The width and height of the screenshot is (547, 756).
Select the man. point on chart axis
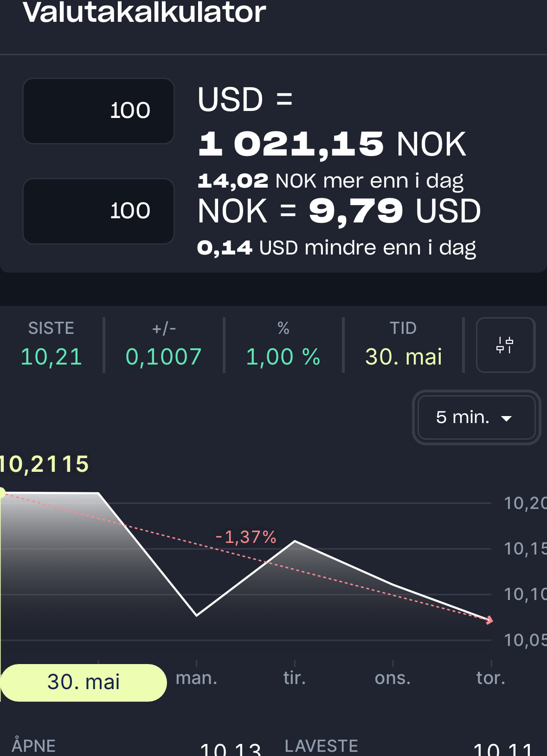coord(196,678)
